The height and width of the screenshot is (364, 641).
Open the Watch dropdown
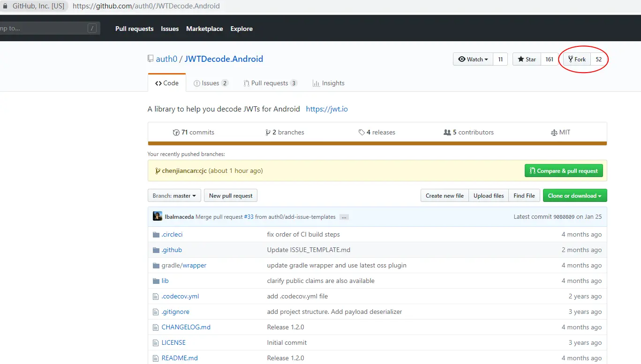point(473,59)
